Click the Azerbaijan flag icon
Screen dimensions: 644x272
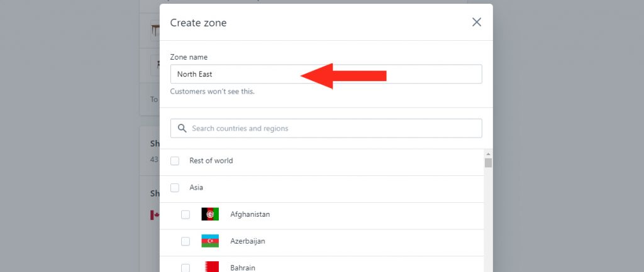[210, 241]
